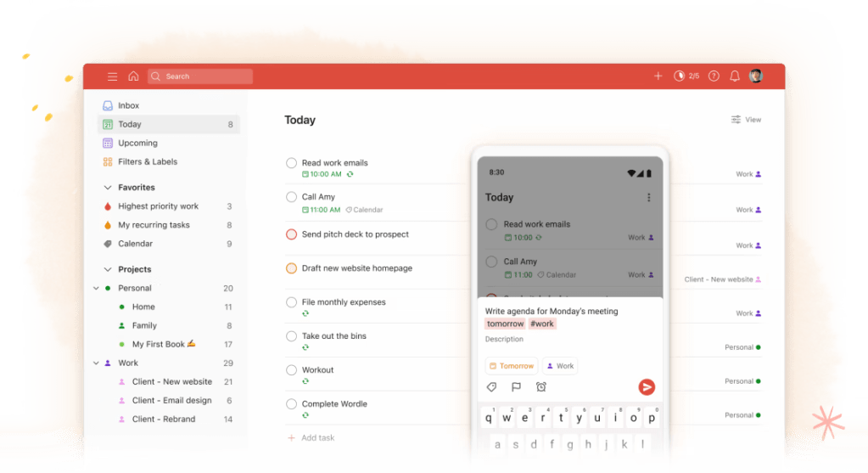Image resolution: width=868 pixels, height=473 pixels.
Task: Open productivity 2/5 indicator
Action: 686,76
